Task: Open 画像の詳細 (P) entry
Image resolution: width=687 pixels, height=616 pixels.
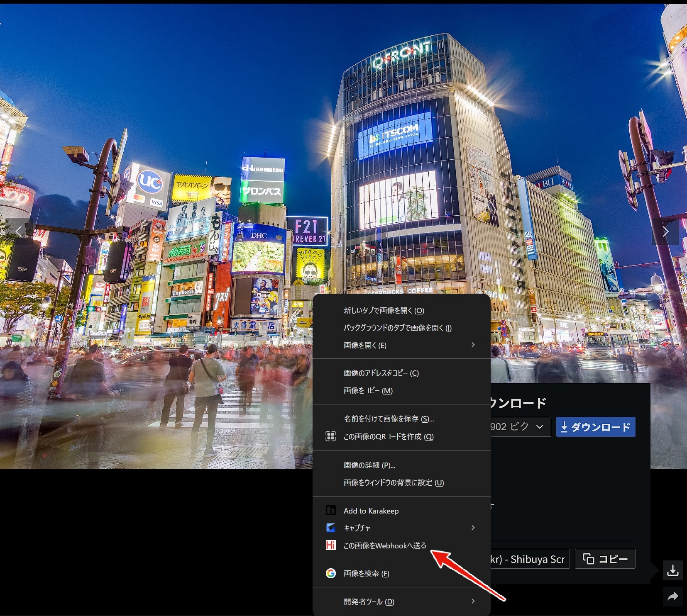Action: 401,465
